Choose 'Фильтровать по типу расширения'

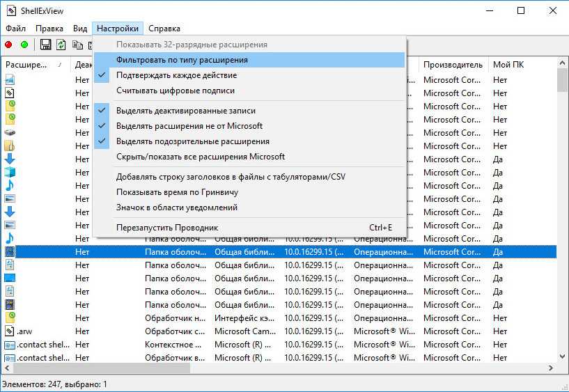click(x=182, y=60)
